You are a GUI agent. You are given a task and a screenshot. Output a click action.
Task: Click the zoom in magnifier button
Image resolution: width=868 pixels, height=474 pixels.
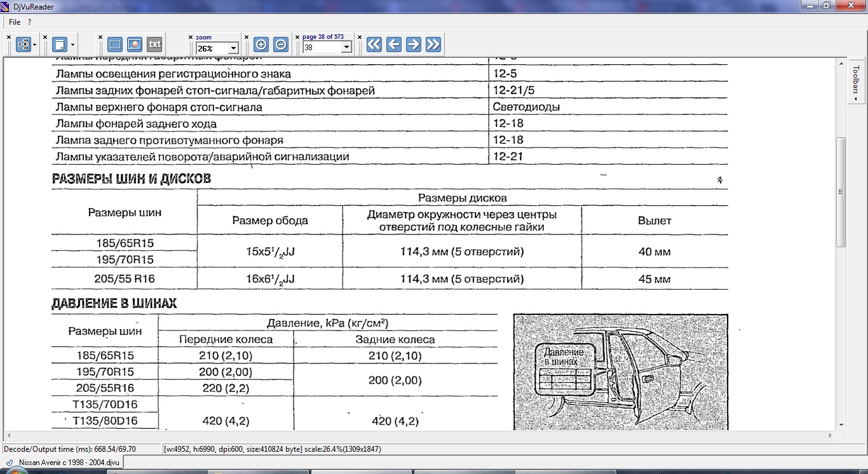tap(261, 44)
